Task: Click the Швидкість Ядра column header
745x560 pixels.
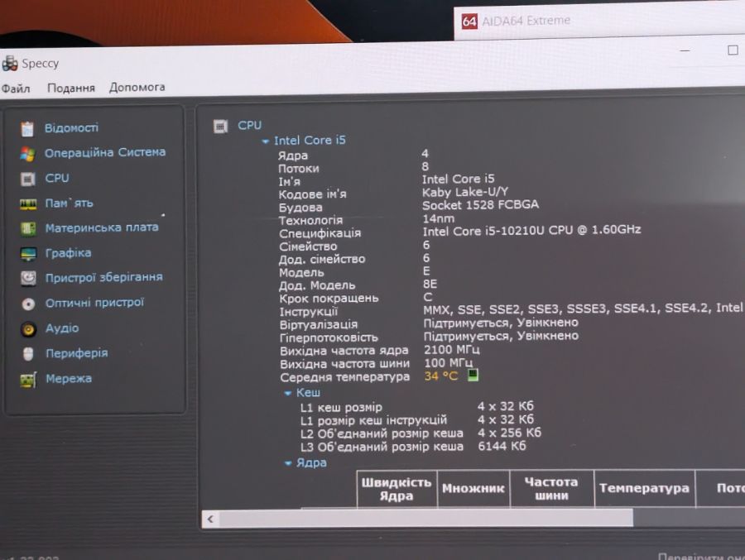Action: click(397, 489)
